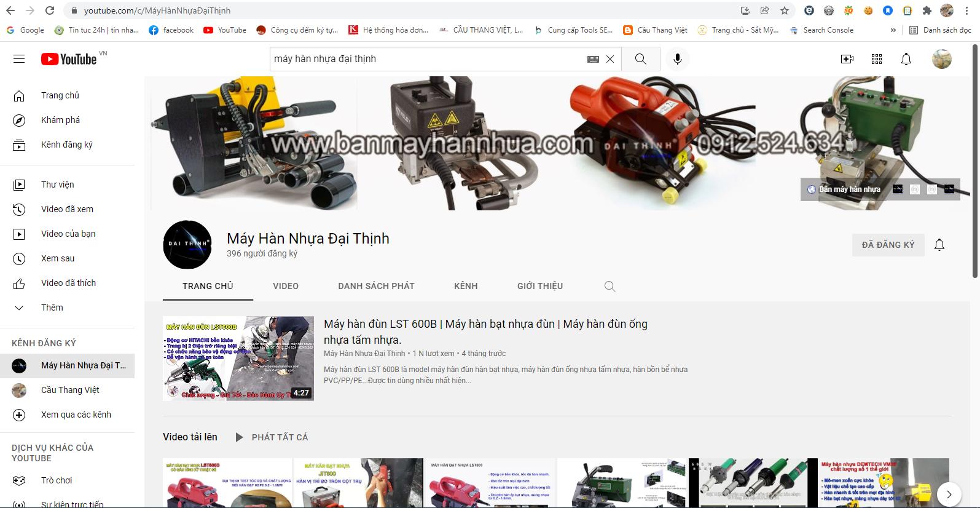Open Video tải lên section link
The width and height of the screenshot is (980, 508).
point(190,437)
